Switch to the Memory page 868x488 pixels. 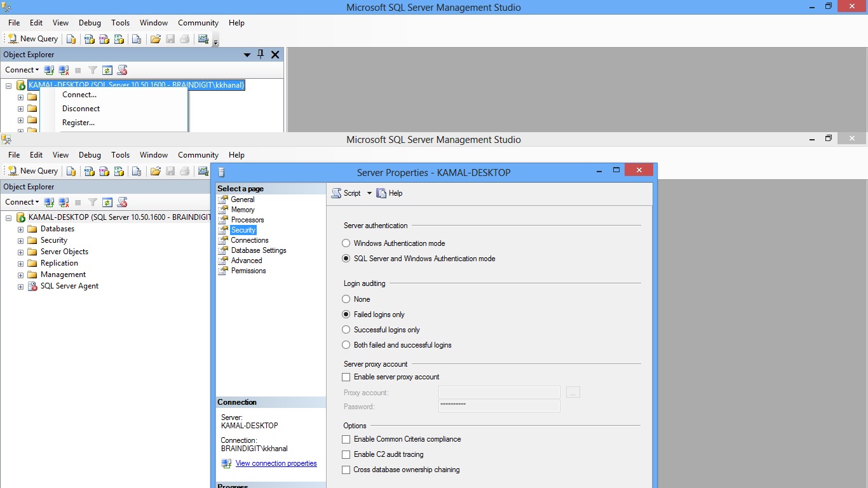[243, 210]
